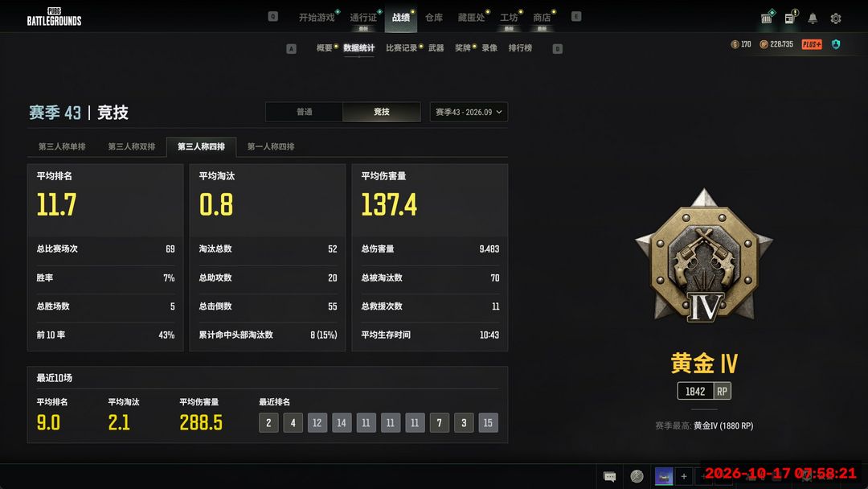Switch to the 概要 sub-tab
The height and width of the screenshot is (489, 868).
(325, 48)
